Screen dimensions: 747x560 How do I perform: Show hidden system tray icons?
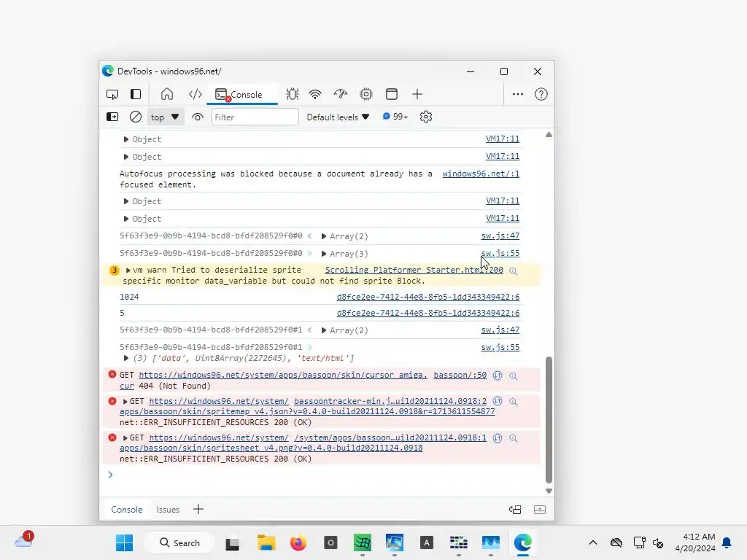click(x=592, y=542)
